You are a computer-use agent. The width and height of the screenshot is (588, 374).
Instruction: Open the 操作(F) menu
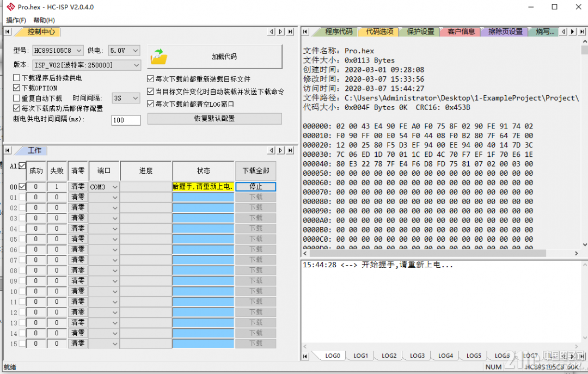pyautogui.click(x=16, y=20)
